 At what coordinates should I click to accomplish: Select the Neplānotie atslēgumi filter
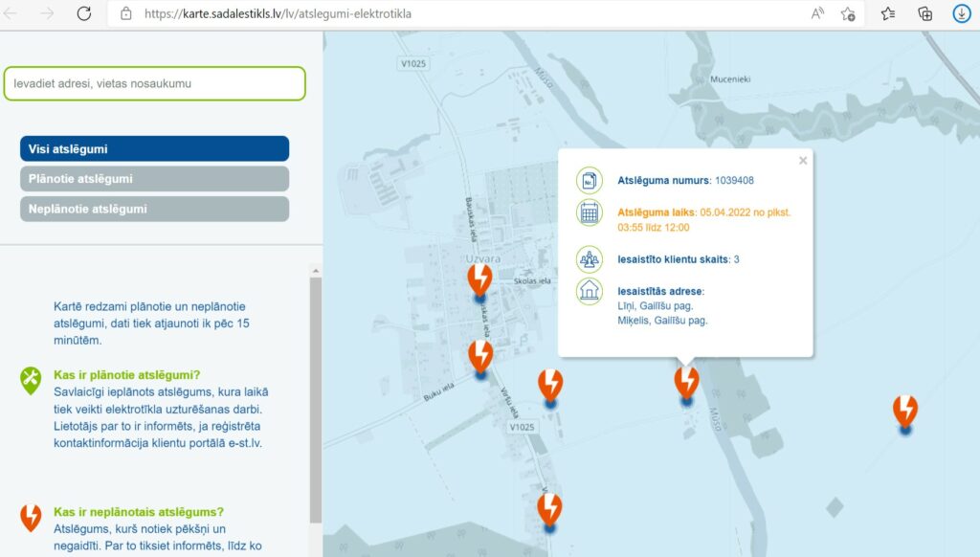point(154,209)
